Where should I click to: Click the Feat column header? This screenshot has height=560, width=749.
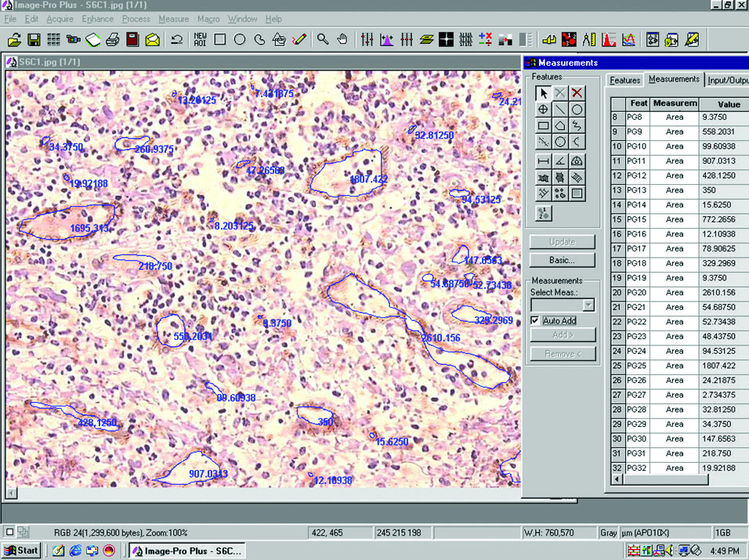coord(639,103)
